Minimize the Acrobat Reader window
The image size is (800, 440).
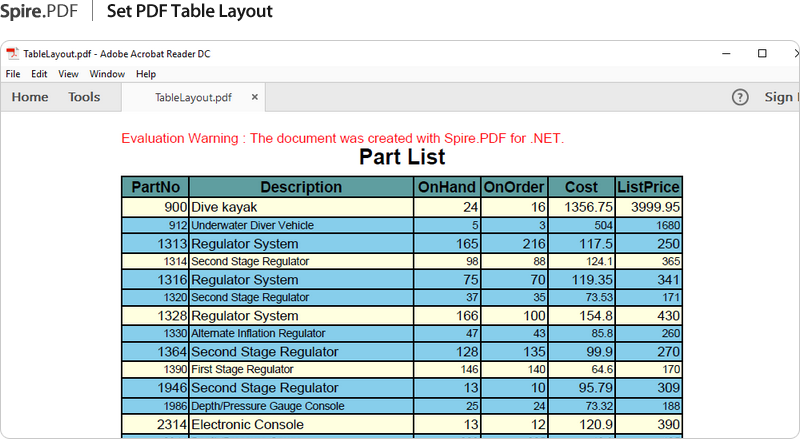click(x=729, y=54)
